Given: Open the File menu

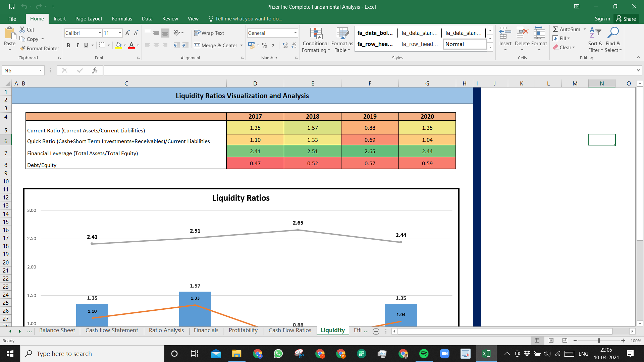Looking at the screenshot, I should click(12, 19).
